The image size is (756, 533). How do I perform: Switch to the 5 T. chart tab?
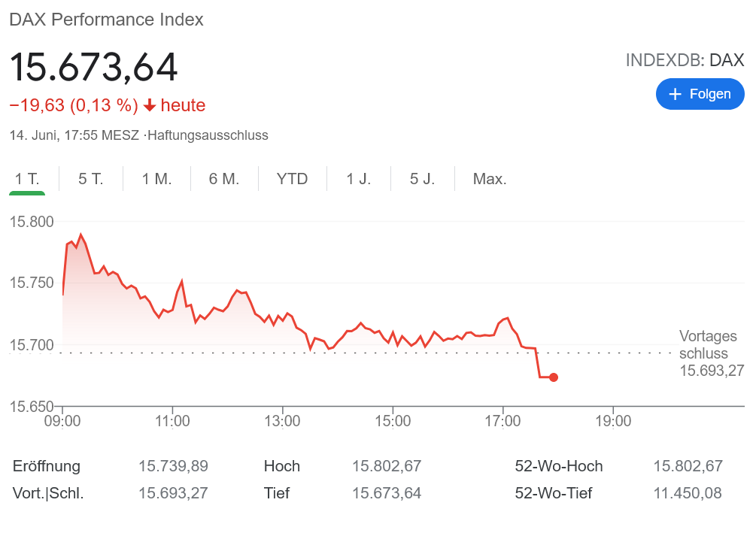click(90, 179)
